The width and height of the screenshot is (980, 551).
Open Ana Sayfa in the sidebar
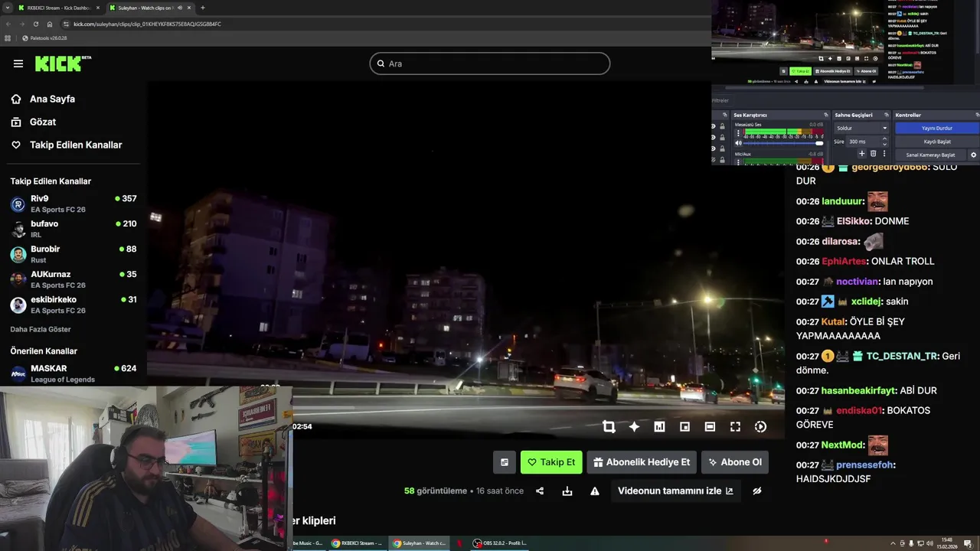pos(43,99)
